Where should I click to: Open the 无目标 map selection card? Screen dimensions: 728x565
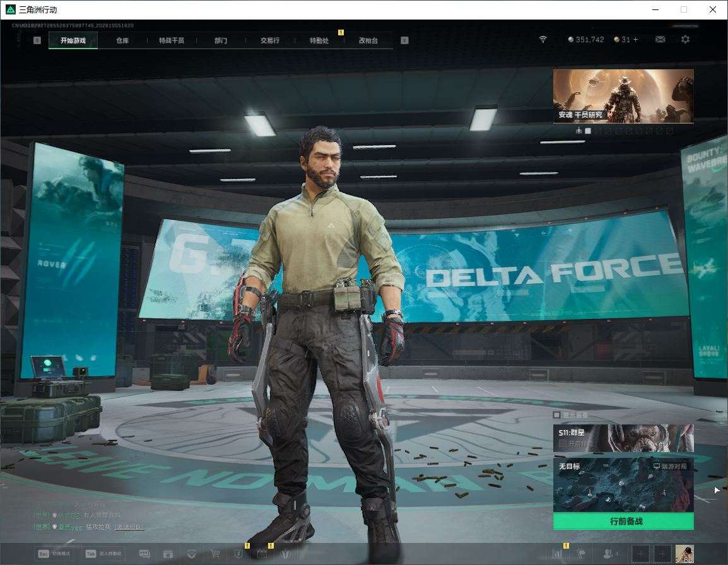coord(623,485)
